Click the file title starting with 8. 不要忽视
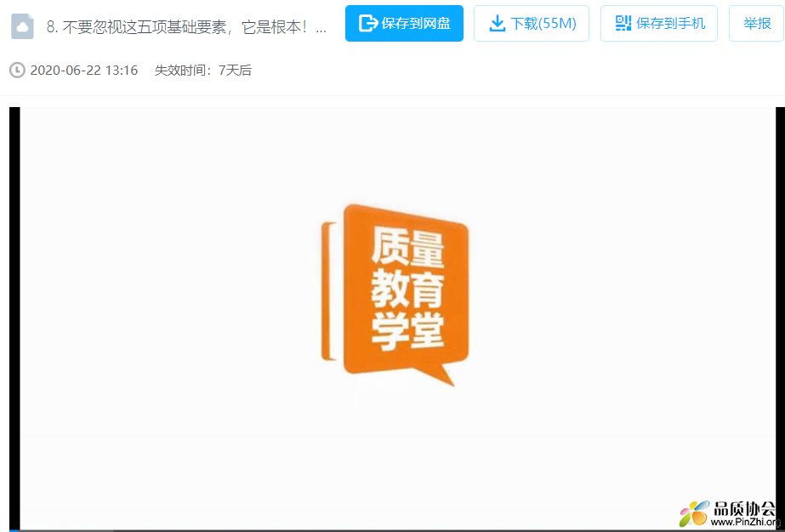785x532 pixels. point(186,27)
